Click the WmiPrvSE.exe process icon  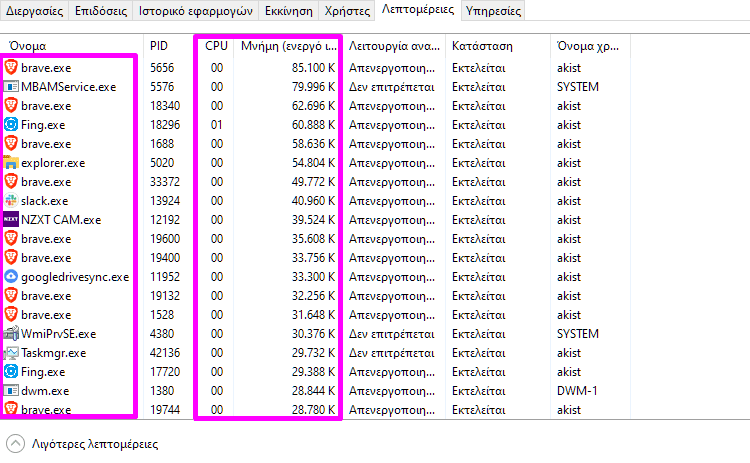click(11, 333)
